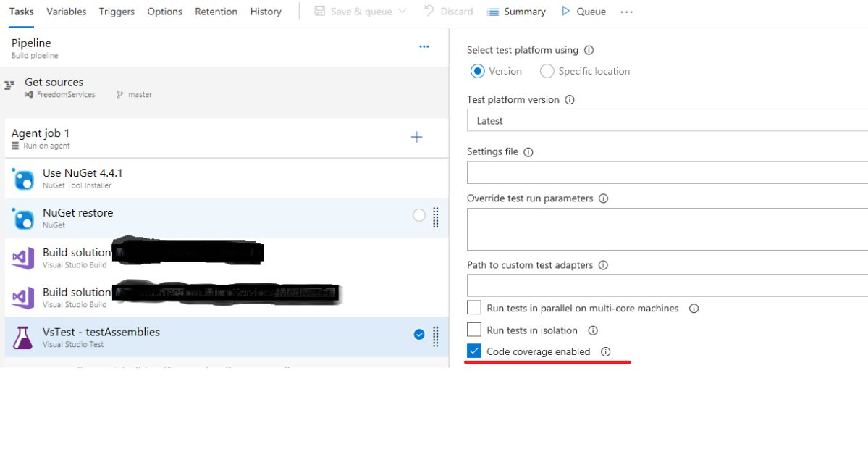This screenshot has width=868, height=460.
Task: Open the Pipeline more actions ellipsis
Action: (x=424, y=46)
